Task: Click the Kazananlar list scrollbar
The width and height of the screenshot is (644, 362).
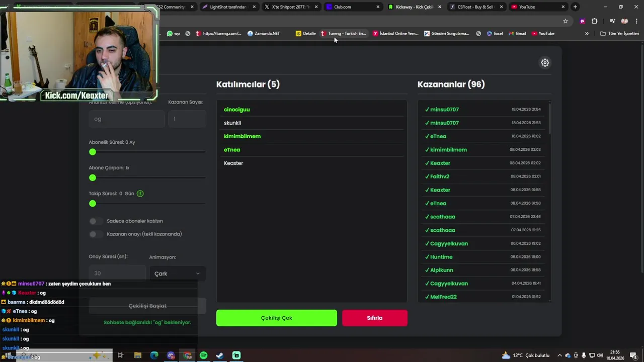Action: [549, 119]
